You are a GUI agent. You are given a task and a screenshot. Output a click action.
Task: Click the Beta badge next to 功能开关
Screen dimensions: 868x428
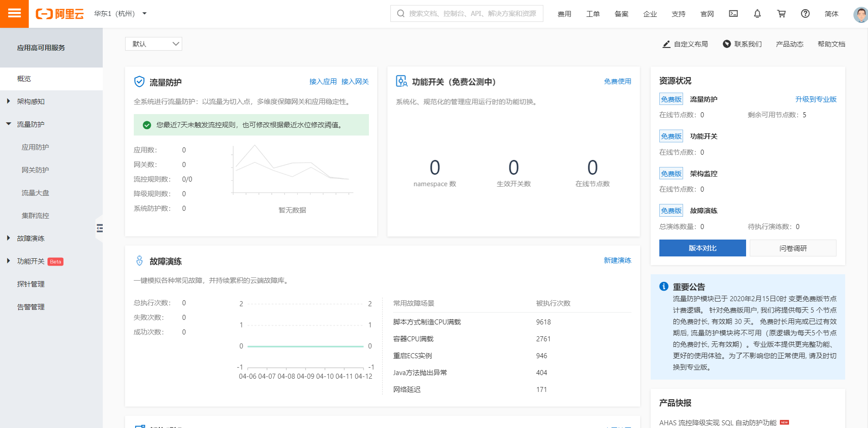point(56,261)
